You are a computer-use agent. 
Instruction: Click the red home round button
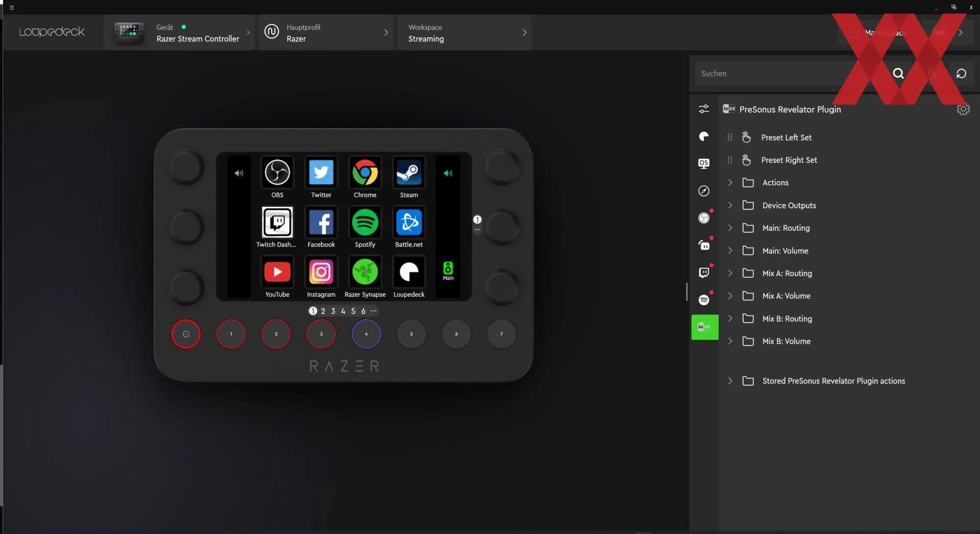[x=186, y=334]
